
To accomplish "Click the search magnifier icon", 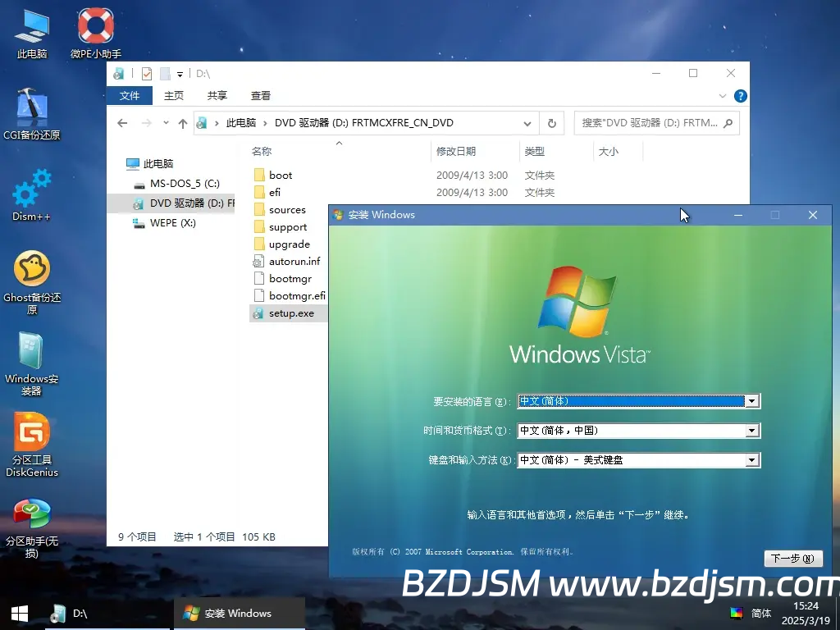I will [x=728, y=123].
